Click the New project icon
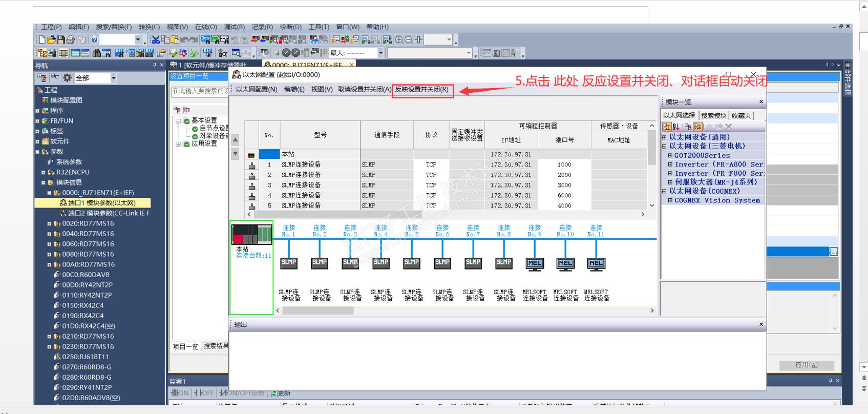The width and height of the screenshot is (868, 414). pos(42,39)
